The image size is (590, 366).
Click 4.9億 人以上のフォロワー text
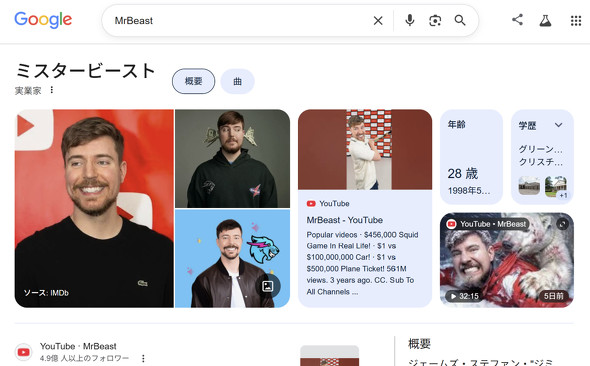(84, 358)
